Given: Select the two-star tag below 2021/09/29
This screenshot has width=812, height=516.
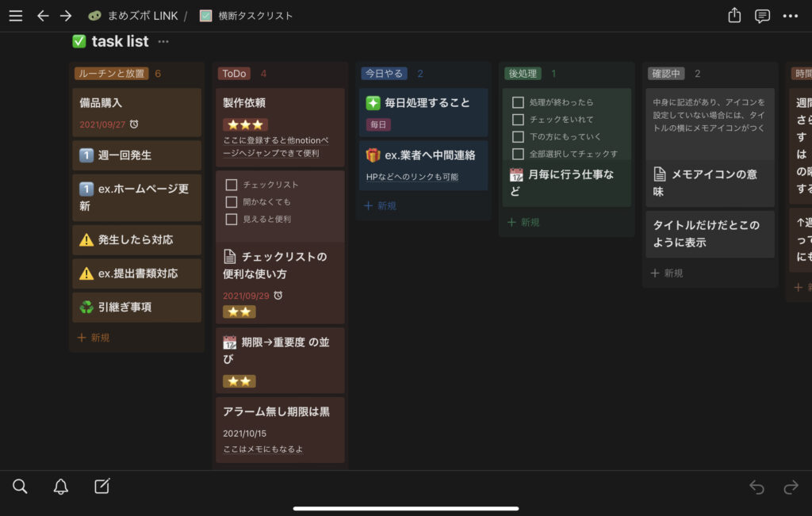Looking at the screenshot, I should [x=239, y=312].
